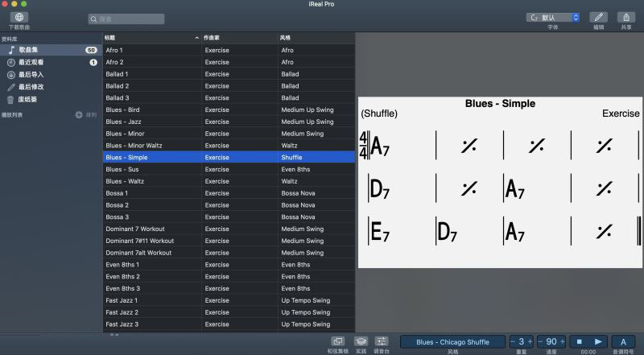Add a new playlist with plus icon
The height and width of the screenshot is (355, 644).
coord(79,114)
